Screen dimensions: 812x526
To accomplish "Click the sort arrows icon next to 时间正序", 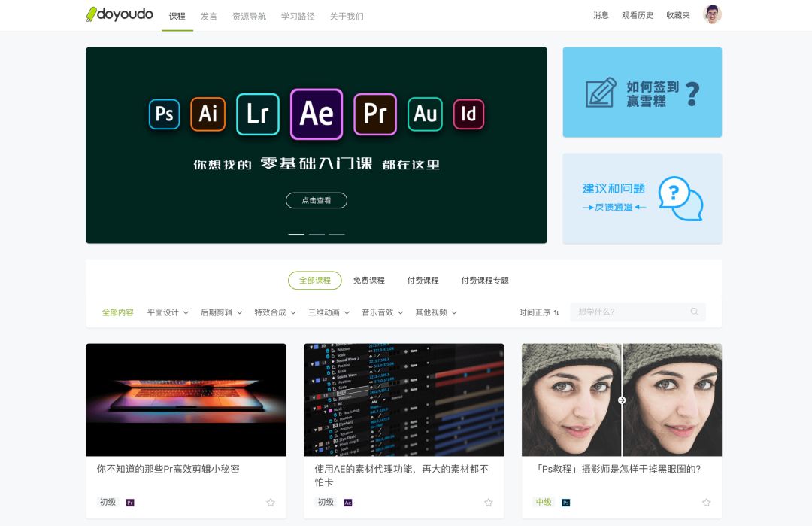I will (556, 312).
